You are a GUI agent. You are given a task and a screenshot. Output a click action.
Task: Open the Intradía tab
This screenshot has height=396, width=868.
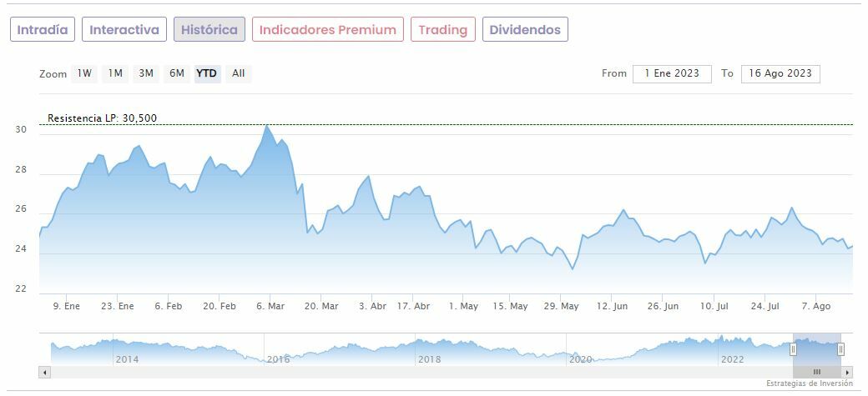[43, 30]
